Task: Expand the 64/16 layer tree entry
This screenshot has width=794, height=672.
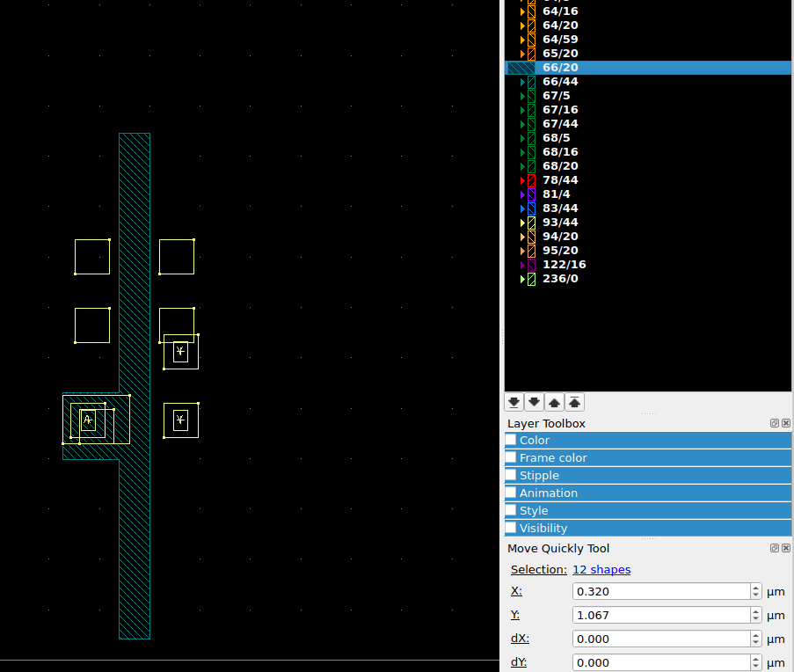Action: (x=522, y=11)
